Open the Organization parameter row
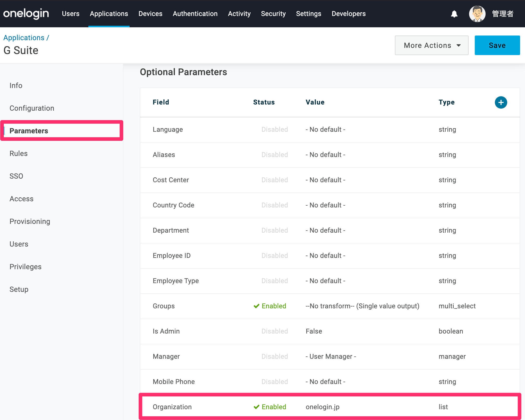 330,407
